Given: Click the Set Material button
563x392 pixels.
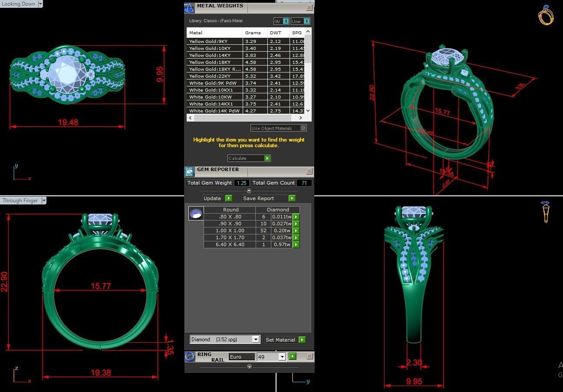Looking at the screenshot, I should point(282,339).
